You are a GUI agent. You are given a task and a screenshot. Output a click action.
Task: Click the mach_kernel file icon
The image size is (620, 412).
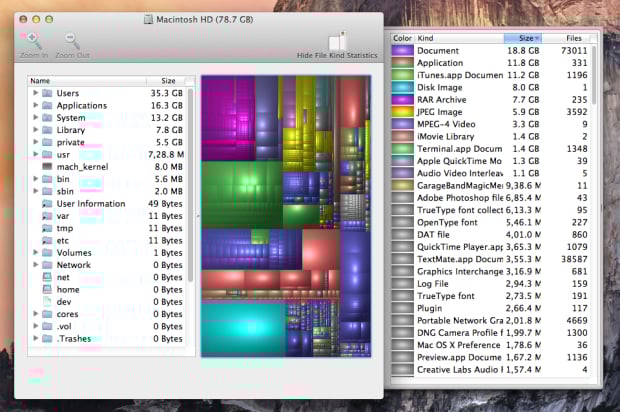pyautogui.click(x=48, y=166)
